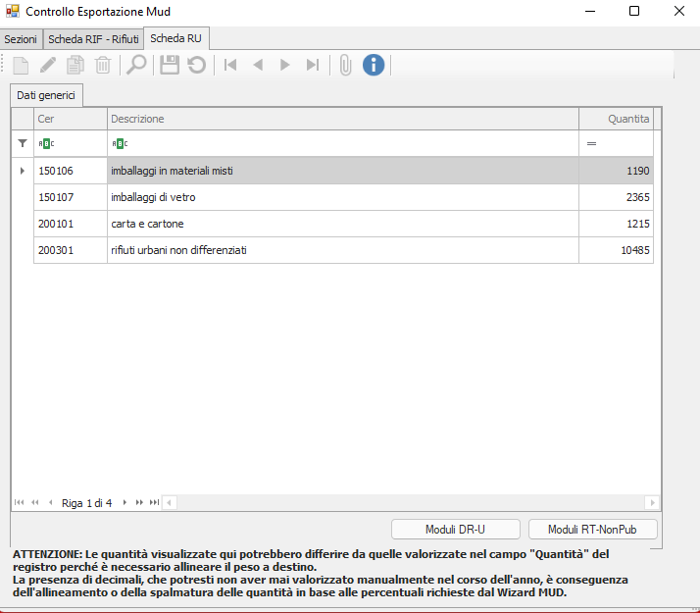This screenshot has height=613, width=700.
Task: Open the Quantita equals filter operator
Action: [591, 143]
